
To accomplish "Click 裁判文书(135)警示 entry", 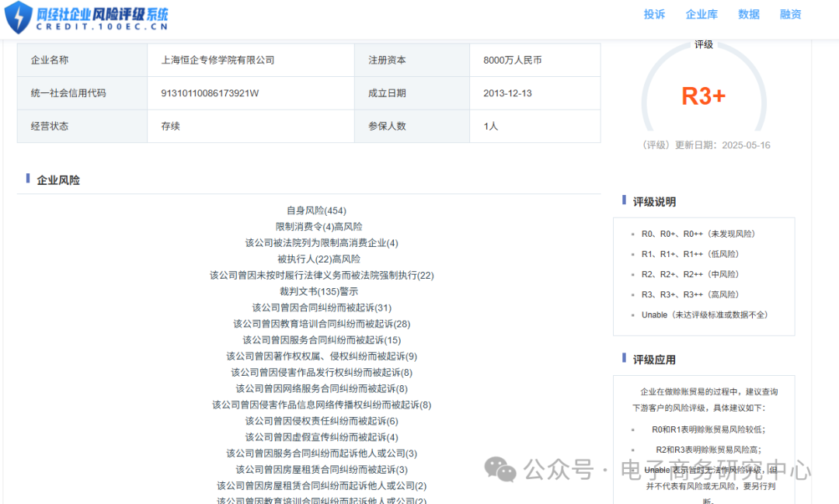I will (319, 291).
